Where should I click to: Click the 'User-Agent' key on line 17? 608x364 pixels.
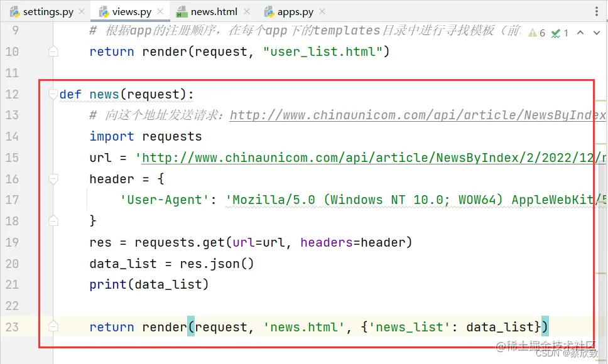point(165,200)
